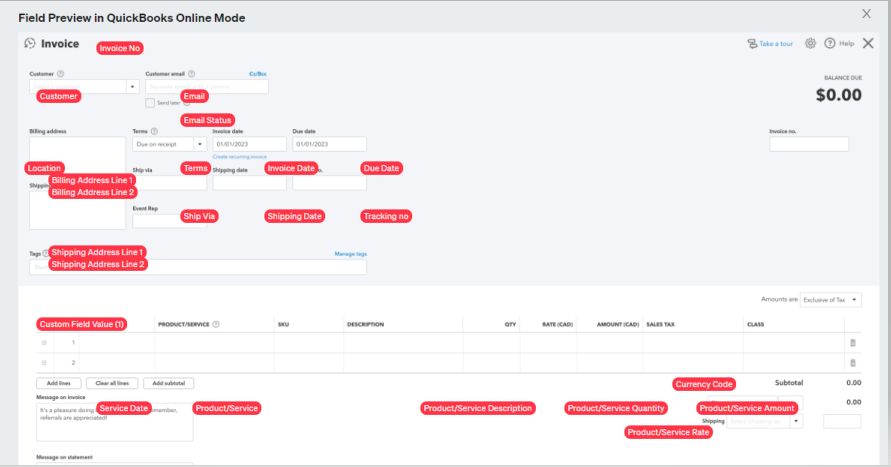Image resolution: width=891 pixels, height=467 pixels.
Task: Click the Cc/Bcc link
Action: tap(257, 74)
